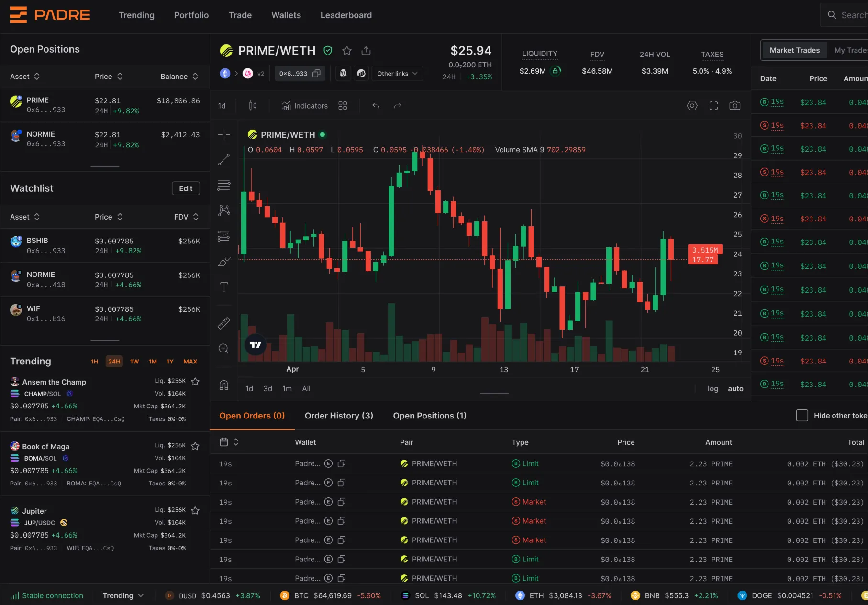Viewport: 868px width, 605px height.
Task: Toggle auto scale on the chart
Action: click(735, 389)
